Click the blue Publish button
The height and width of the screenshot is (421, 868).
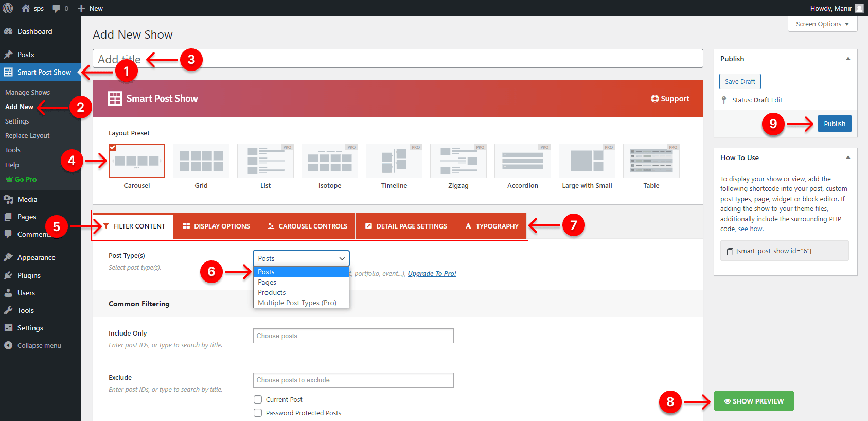835,124
